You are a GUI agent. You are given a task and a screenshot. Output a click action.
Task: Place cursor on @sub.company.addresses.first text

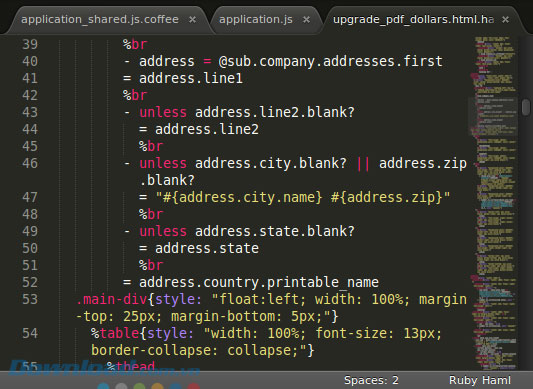pos(330,62)
